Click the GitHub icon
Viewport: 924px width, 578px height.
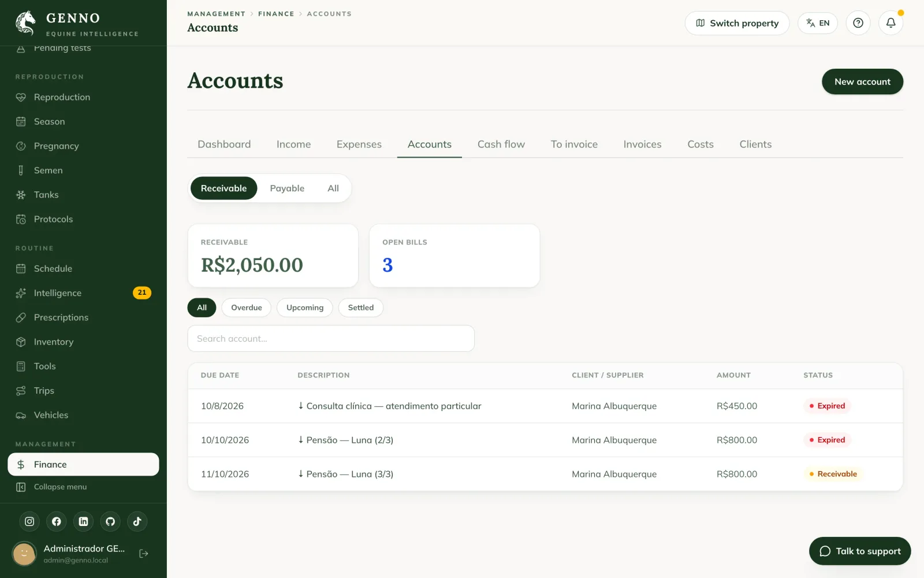click(x=110, y=521)
